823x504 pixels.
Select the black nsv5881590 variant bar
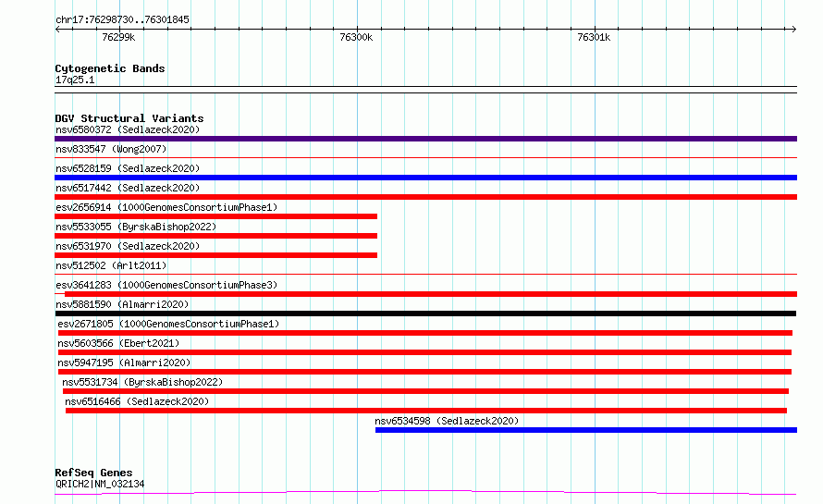[425, 313]
